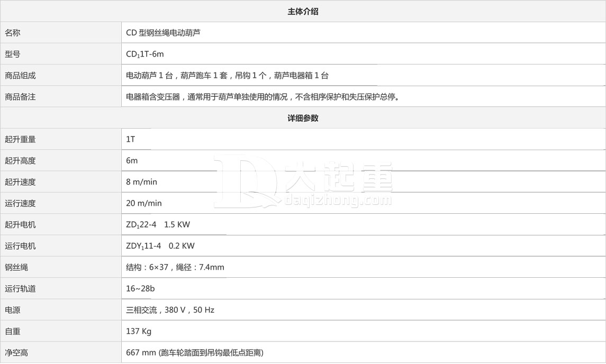Screen dimensions: 606x364
Task: Click the 起升电机 row label
Action: click(x=20, y=225)
